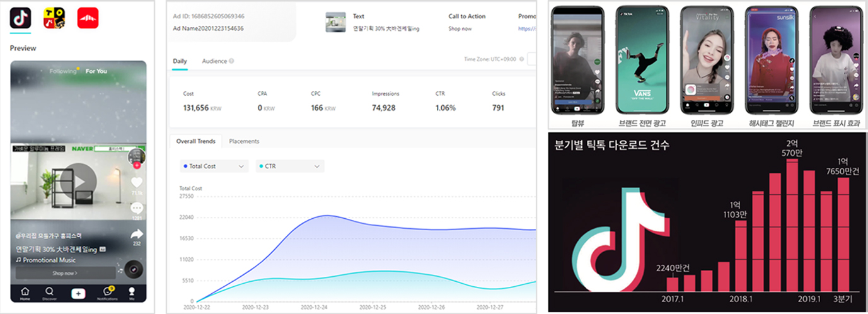Select the TikTok app placement icon
This screenshot has height=314, width=868.
point(21,19)
